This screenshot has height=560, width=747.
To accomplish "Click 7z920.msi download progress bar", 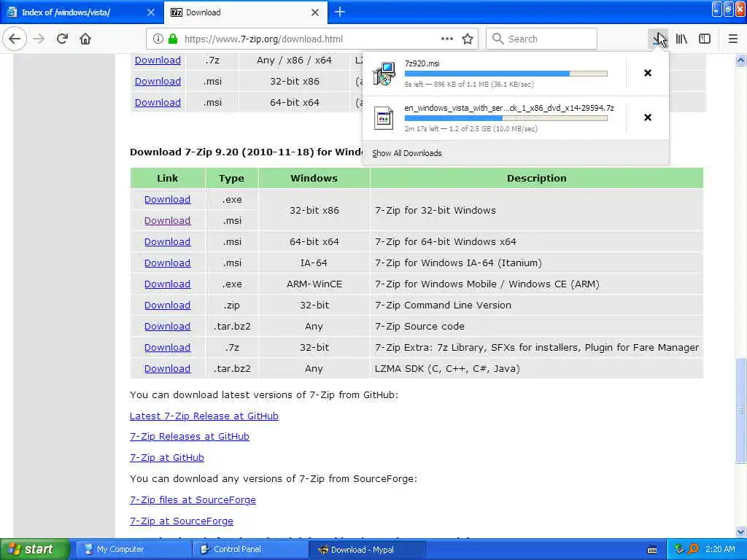I will point(506,74).
